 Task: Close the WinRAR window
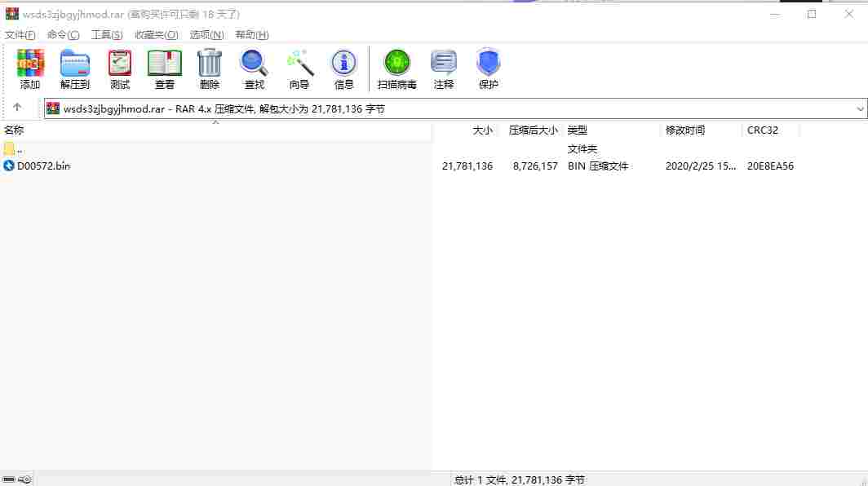[x=848, y=15]
